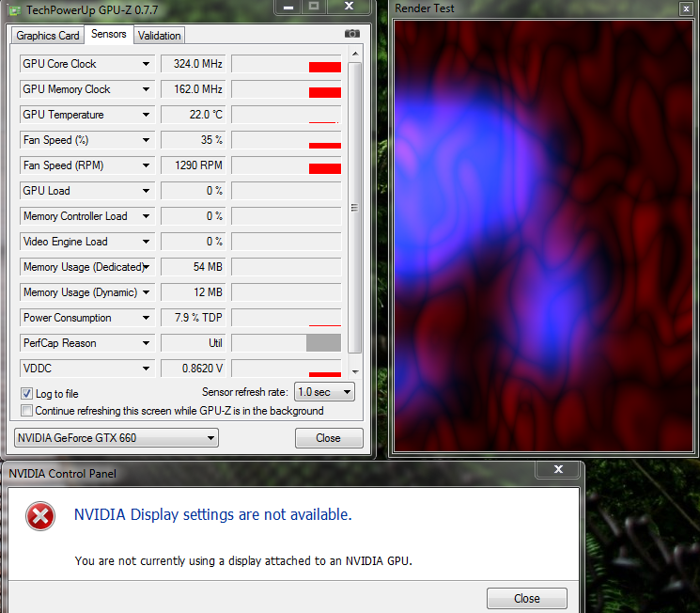This screenshot has height=613, width=700.
Task: Click the 324.0 MHz core clock value
Action: pyautogui.click(x=194, y=64)
